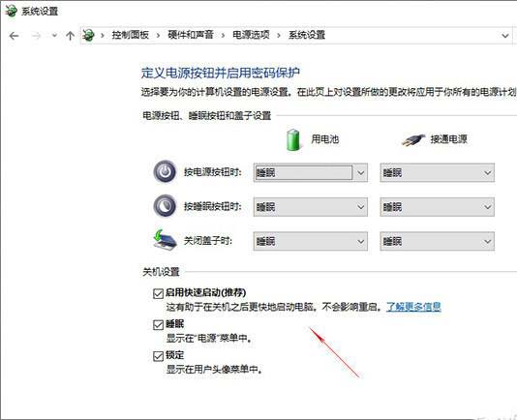
Task: Click the sleep button moon icon
Action: [165, 206]
